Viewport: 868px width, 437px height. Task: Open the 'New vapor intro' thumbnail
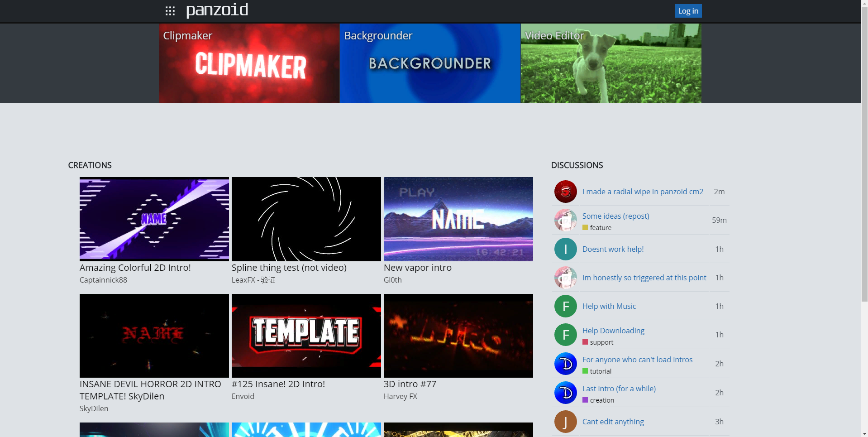point(458,219)
